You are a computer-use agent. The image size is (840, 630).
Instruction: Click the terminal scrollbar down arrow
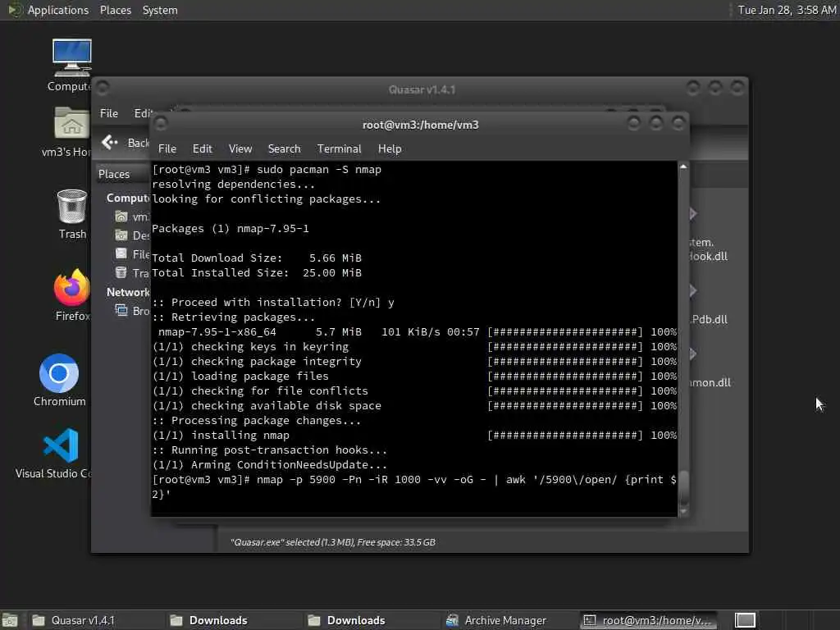683,511
